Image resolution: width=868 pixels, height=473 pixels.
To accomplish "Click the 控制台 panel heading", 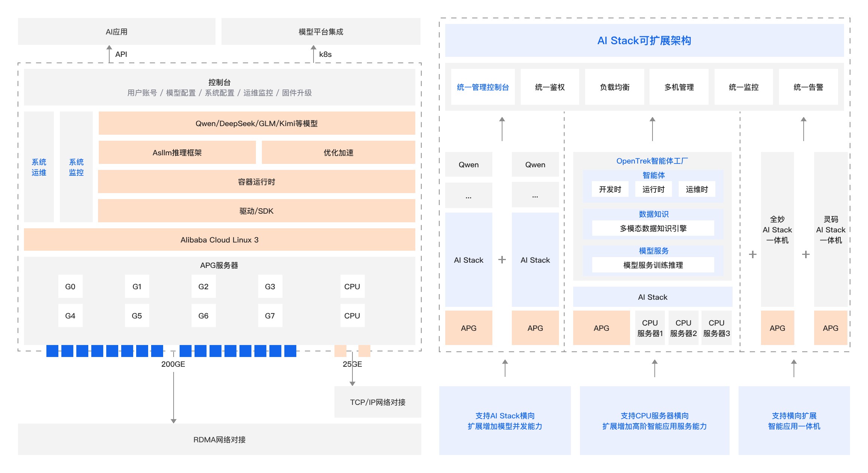I will coord(219,82).
